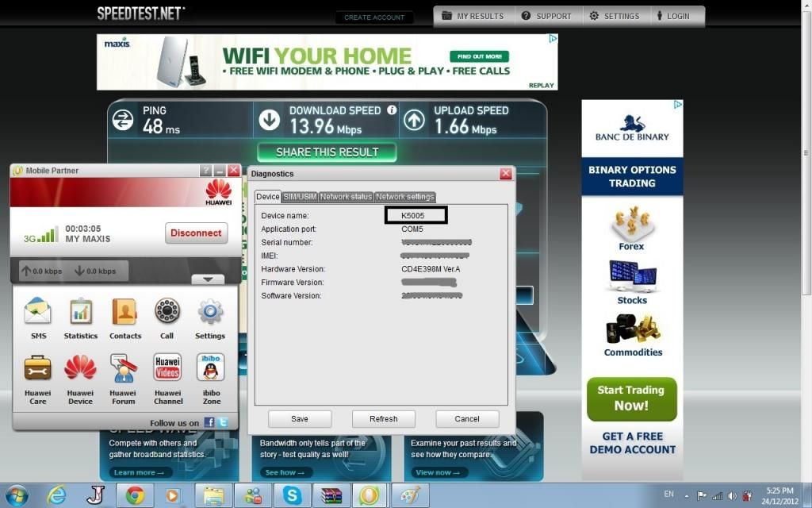Click the Huawei Forum icon
812x508 pixels.
[x=123, y=368]
